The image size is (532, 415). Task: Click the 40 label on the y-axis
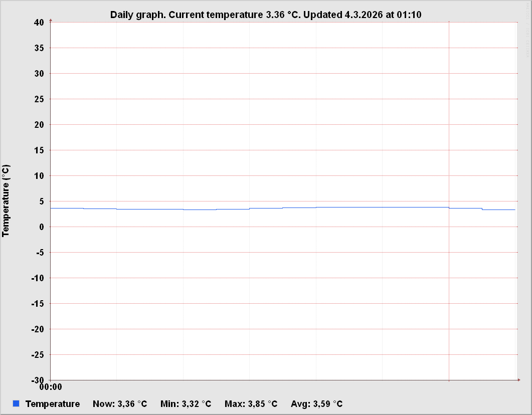(40, 22)
